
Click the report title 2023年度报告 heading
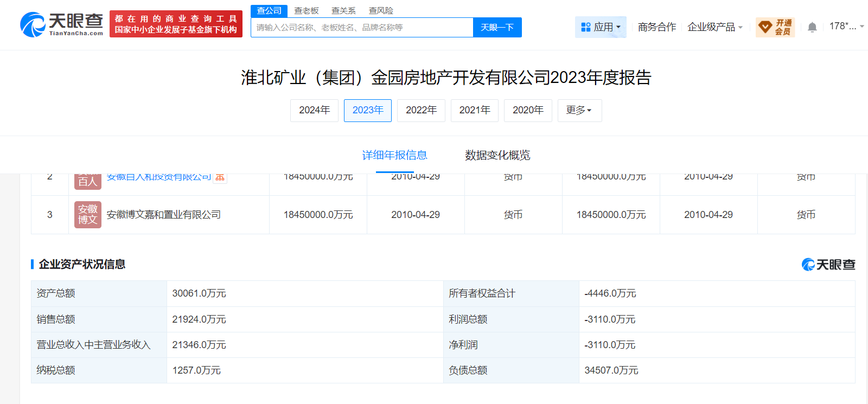446,78
